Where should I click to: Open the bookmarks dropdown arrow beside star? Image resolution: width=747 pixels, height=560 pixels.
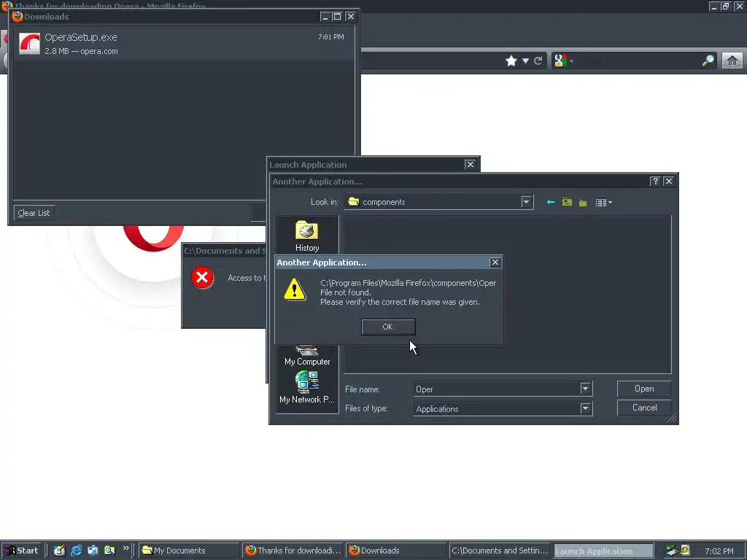pos(525,61)
